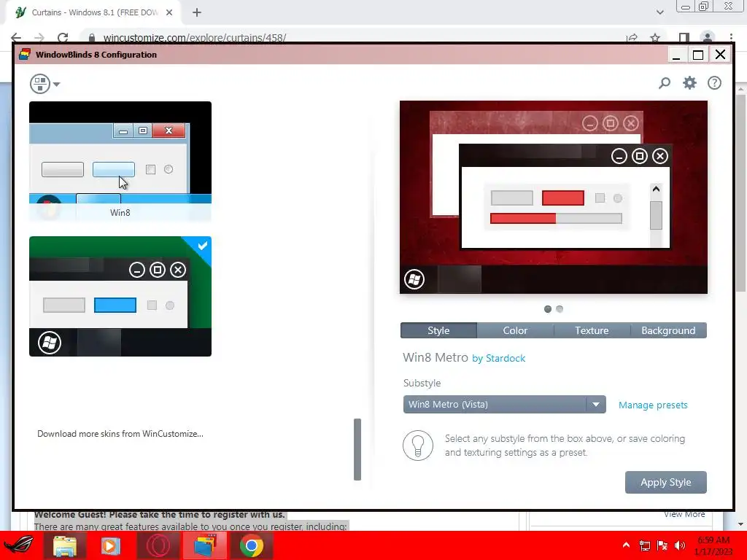Expand the arrow next to view options icon
The width and height of the screenshot is (747, 560).
tap(57, 85)
